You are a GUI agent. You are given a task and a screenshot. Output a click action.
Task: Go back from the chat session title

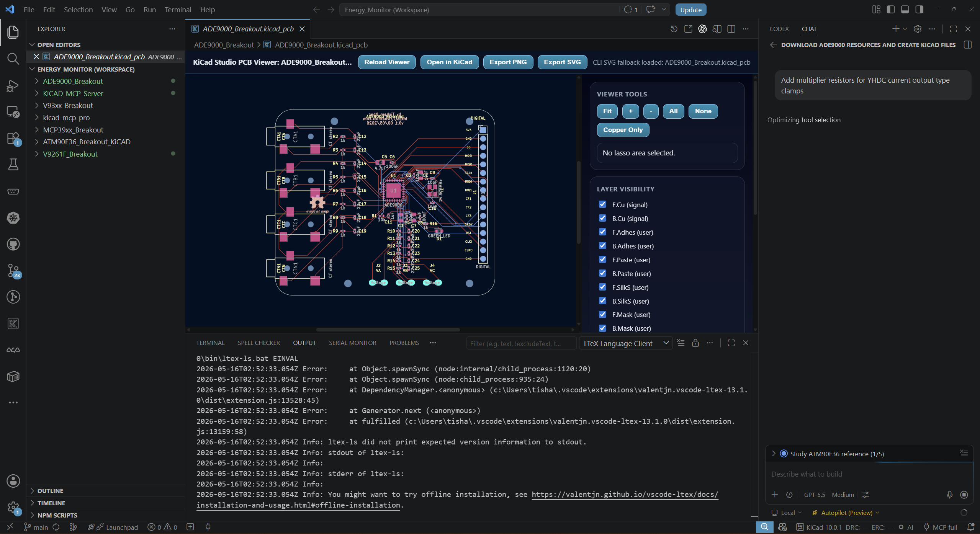click(x=773, y=45)
